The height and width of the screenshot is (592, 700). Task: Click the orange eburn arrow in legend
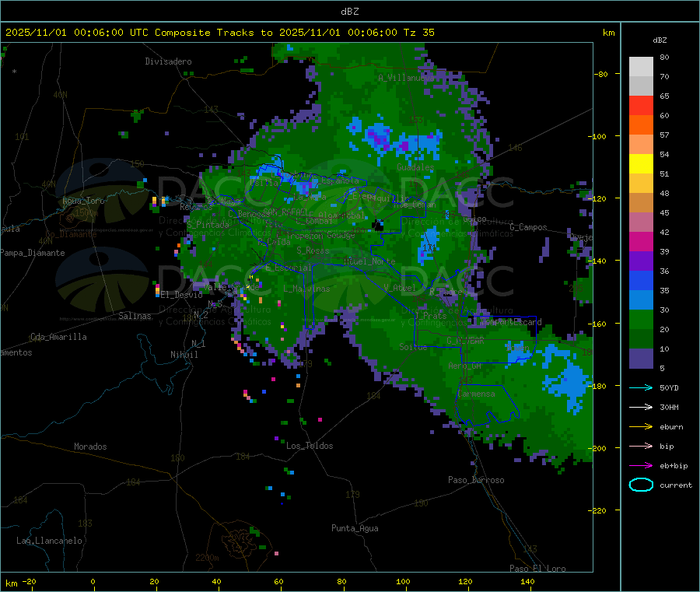point(641,427)
